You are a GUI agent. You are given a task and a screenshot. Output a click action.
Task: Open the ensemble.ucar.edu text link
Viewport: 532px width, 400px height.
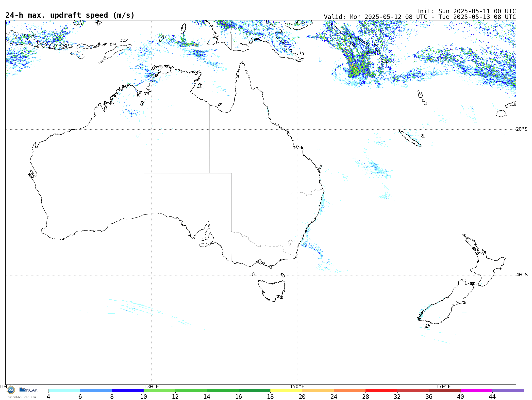click(x=22, y=397)
